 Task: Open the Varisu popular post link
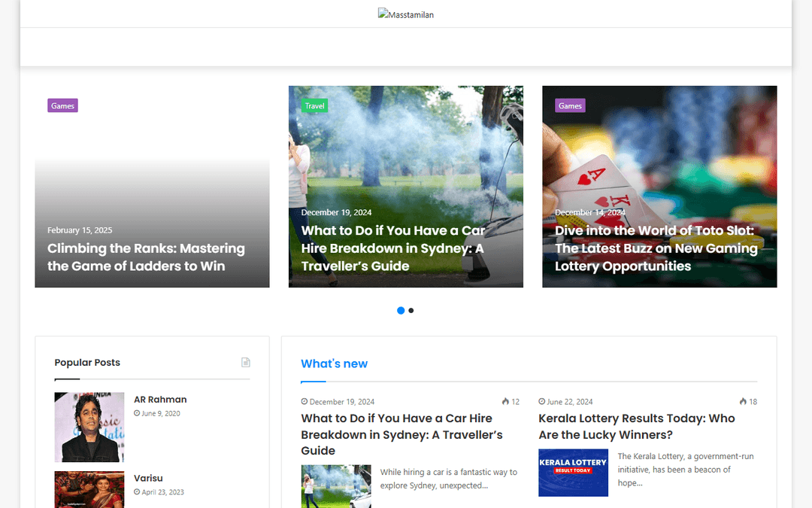[148, 479]
